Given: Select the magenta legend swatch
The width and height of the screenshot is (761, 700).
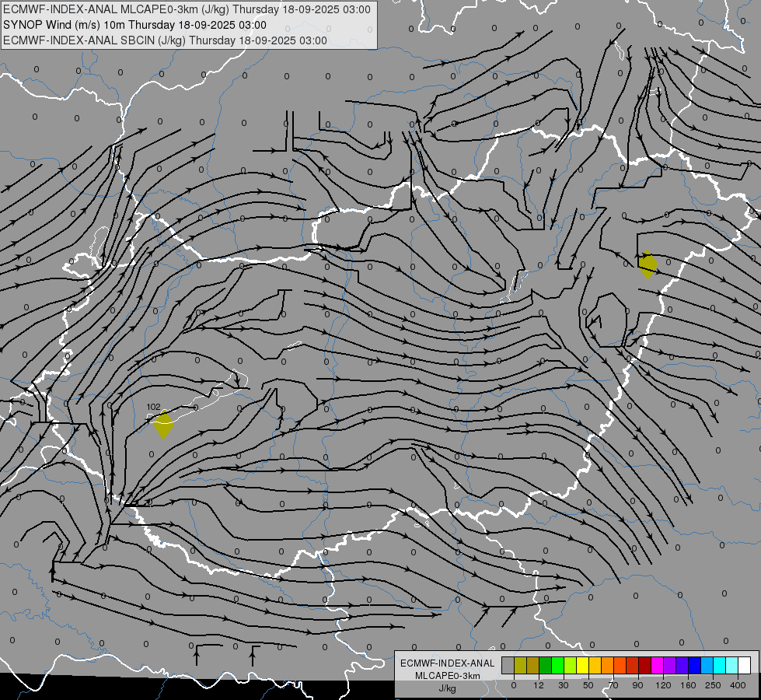Looking at the screenshot, I should point(657,665).
